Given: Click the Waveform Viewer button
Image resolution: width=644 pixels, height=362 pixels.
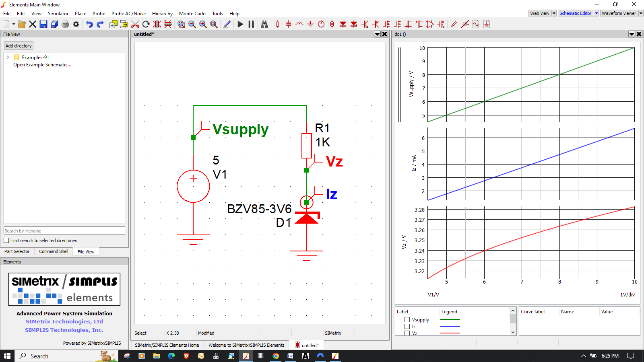Looking at the screenshot, I should point(619,13).
